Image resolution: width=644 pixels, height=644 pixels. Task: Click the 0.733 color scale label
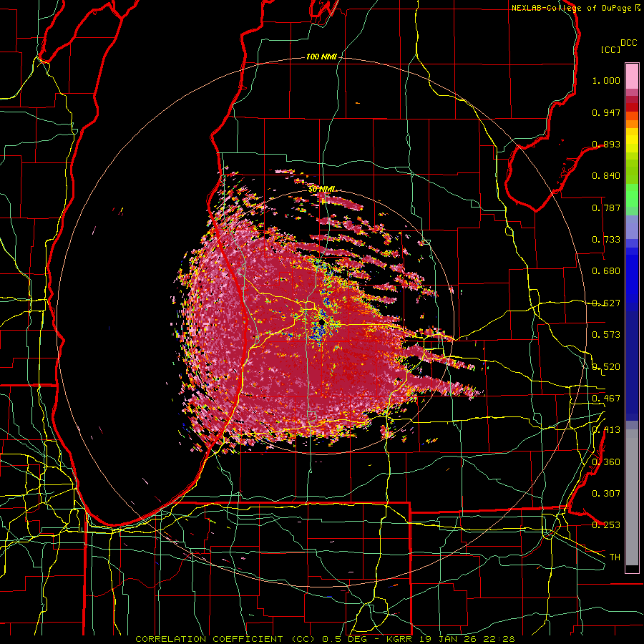tap(606, 240)
